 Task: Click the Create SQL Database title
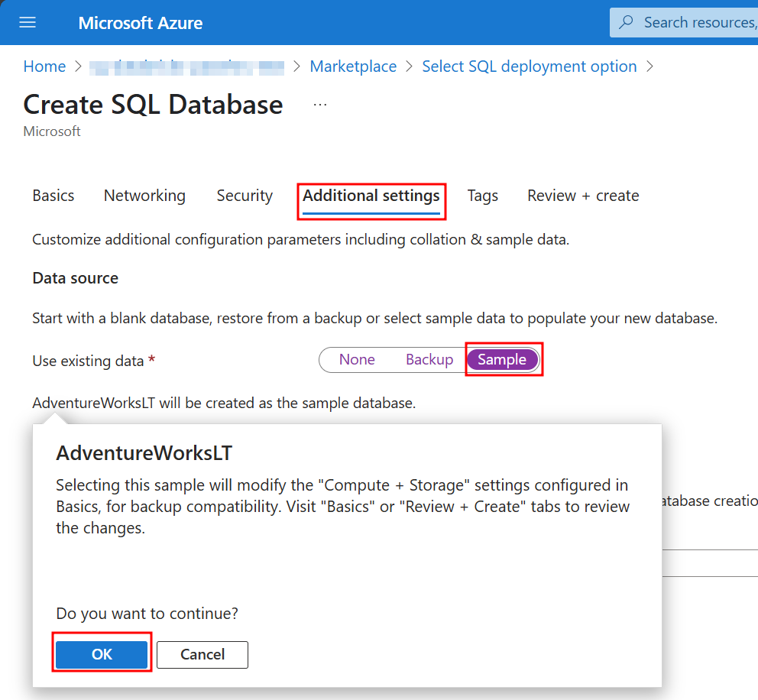pyautogui.click(x=153, y=105)
